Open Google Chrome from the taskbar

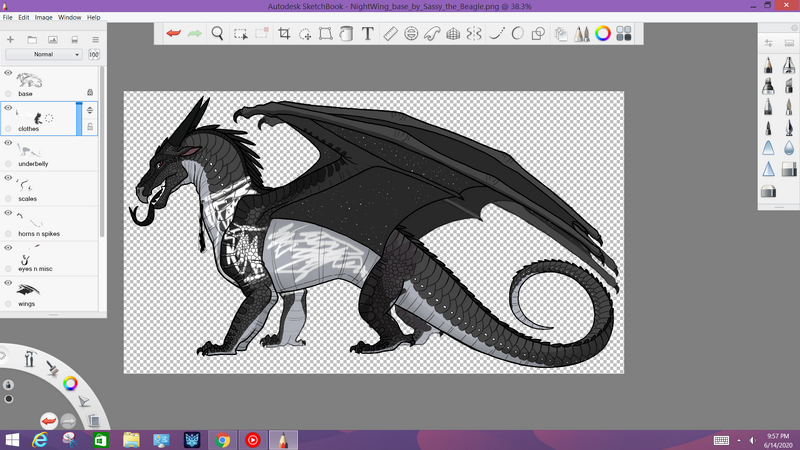[222, 439]
